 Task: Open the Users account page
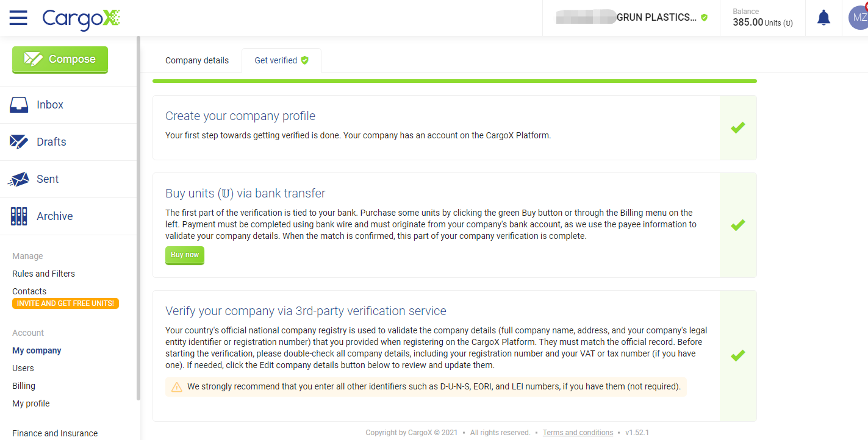[23, 368]
